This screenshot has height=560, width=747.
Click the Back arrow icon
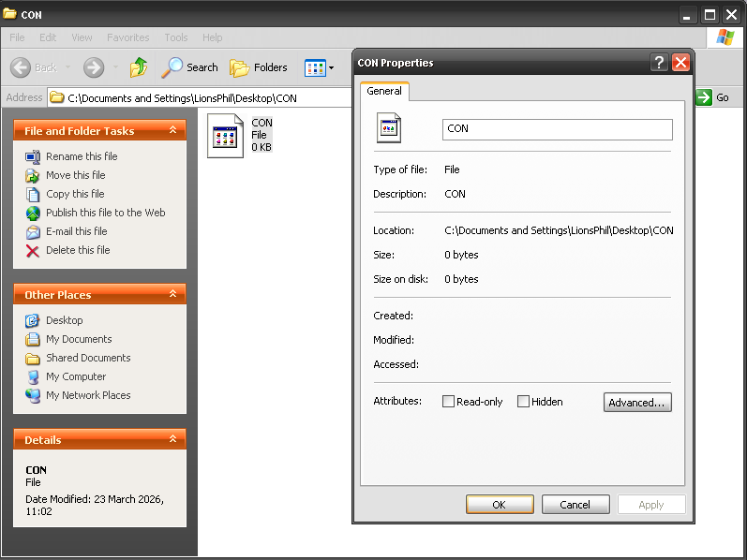21,67
